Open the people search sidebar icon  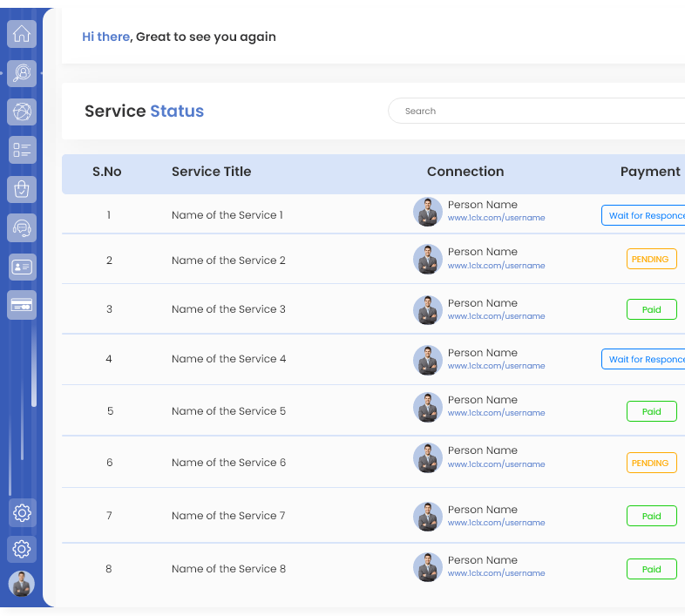tap(22, 73)
